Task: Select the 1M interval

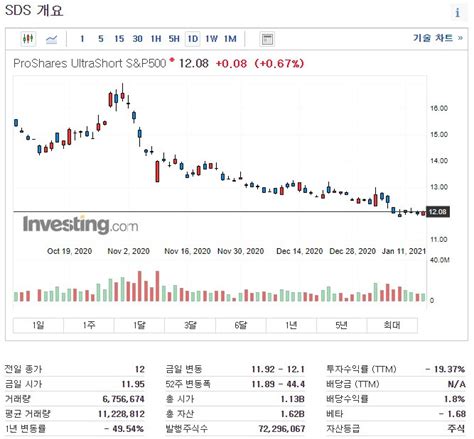Action: click(x=230, y=39)
